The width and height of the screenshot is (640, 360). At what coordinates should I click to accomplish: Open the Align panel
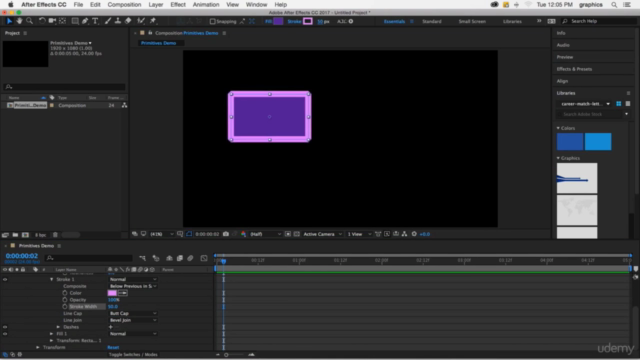(x=562, y=81)
